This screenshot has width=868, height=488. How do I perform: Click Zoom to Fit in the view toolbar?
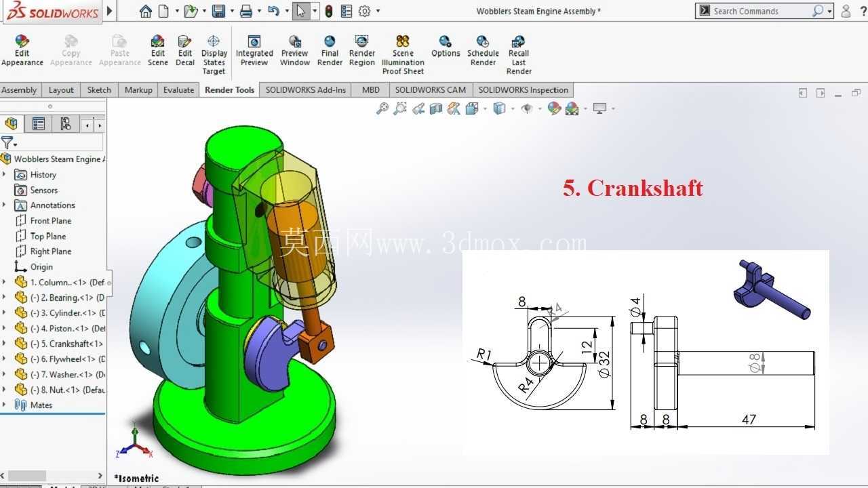coord(382,108)
